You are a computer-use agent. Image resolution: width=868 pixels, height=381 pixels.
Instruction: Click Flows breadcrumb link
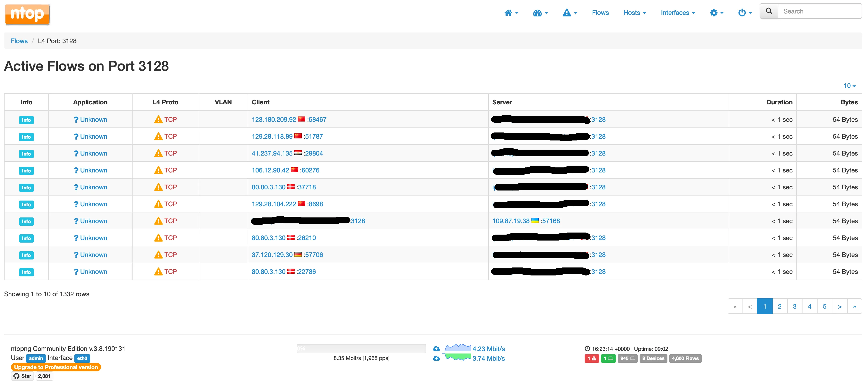[19, 41]
